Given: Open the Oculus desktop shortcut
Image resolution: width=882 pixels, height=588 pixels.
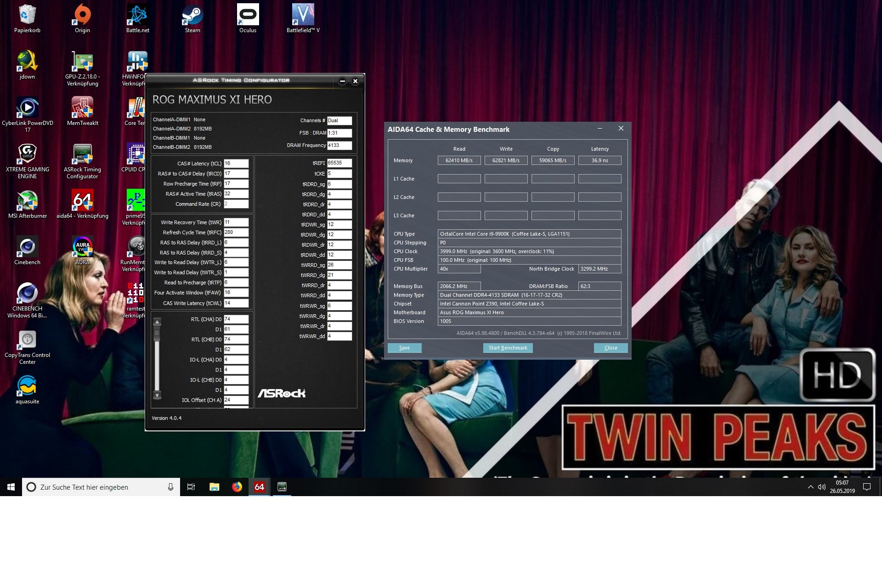Looking at the screenshot, I should click(248, 18).
